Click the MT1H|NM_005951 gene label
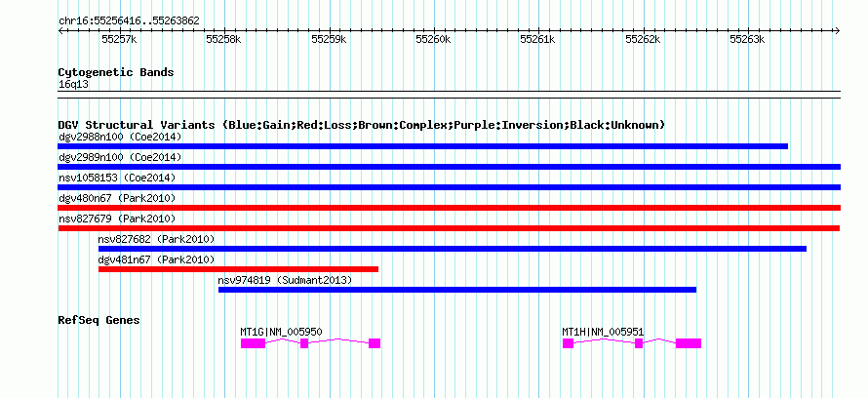Image resolution: width=868 pixels, height=398 pixels. tap(603, 332)
